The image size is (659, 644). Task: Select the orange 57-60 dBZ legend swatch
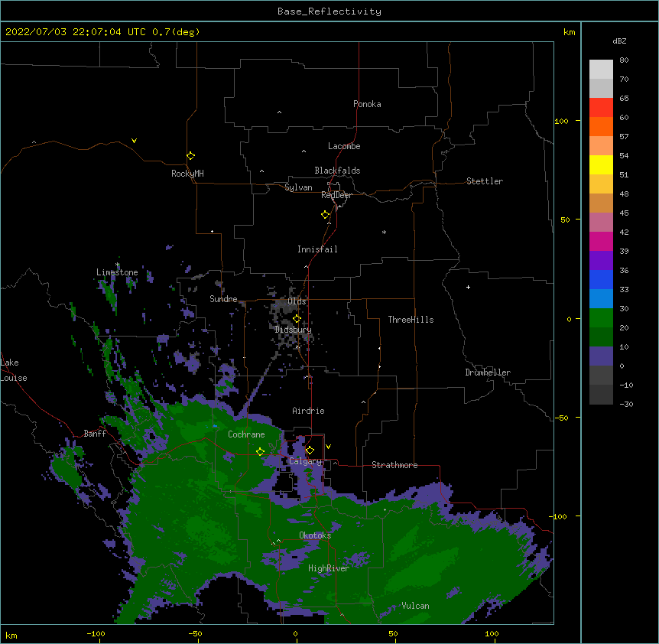(x=601, y=126)
